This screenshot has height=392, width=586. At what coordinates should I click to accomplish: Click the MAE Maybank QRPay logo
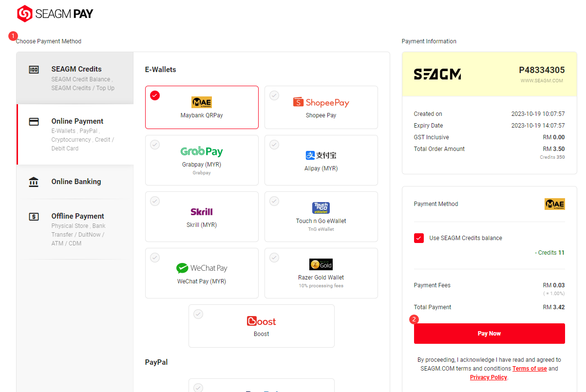[x=202, y=102]
